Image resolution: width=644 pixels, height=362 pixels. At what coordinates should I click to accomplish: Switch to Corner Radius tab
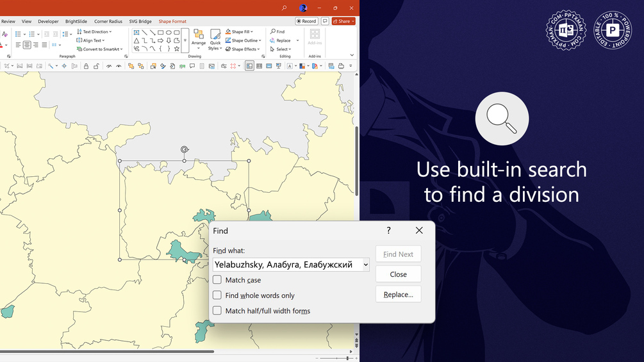pyautogui.click(x=108, y=21)
